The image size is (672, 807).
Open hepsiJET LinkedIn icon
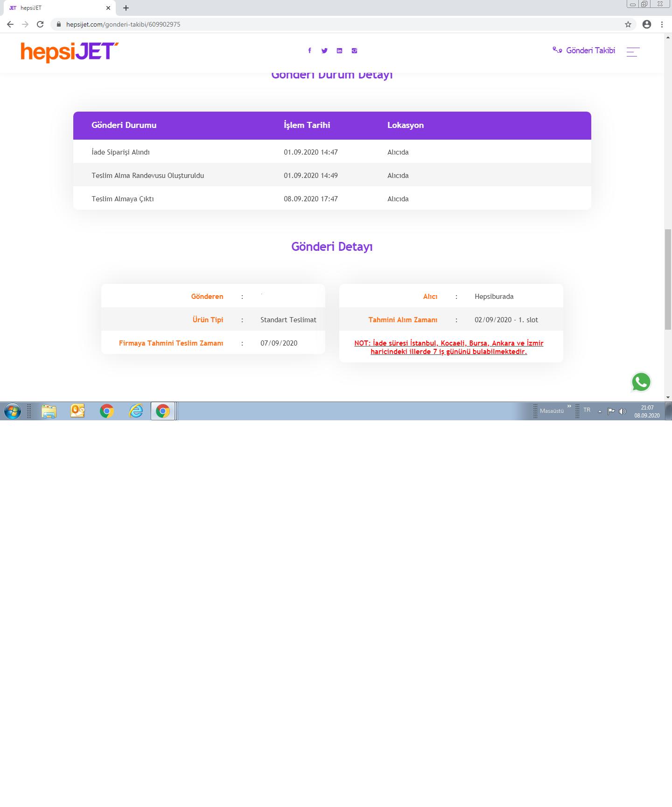pyautogui.click(x=339, y=50)
